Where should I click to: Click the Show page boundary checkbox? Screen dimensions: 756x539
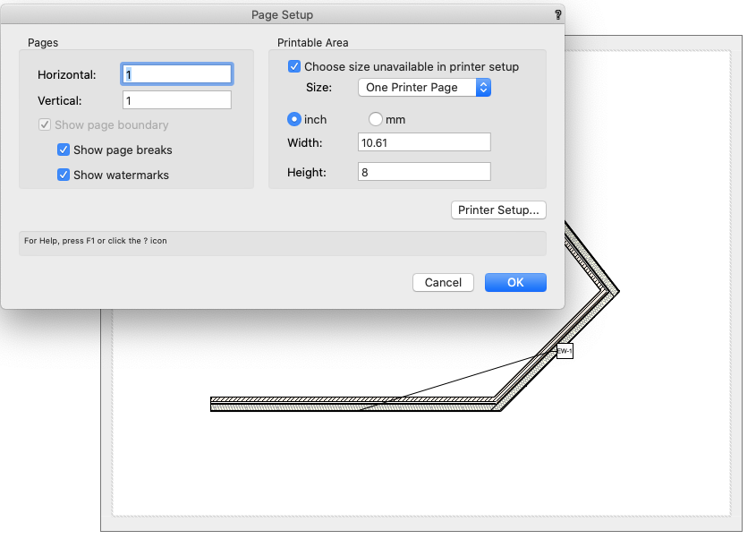pos(45,124)
